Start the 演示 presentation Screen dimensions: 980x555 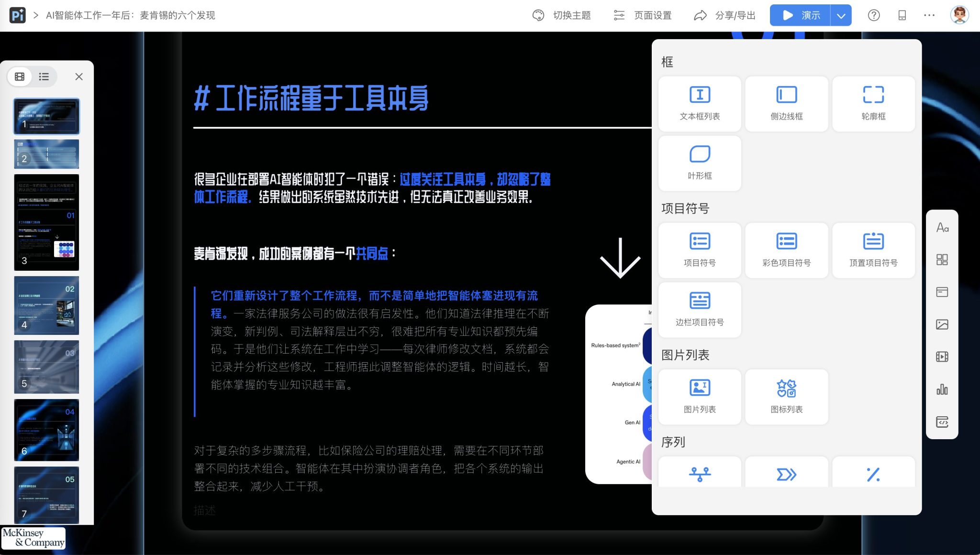click(800, 15)
